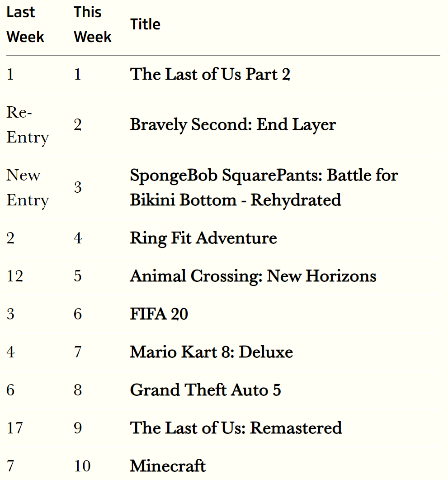Select The Last of Us Part 2 title

[x=210, y=74]
